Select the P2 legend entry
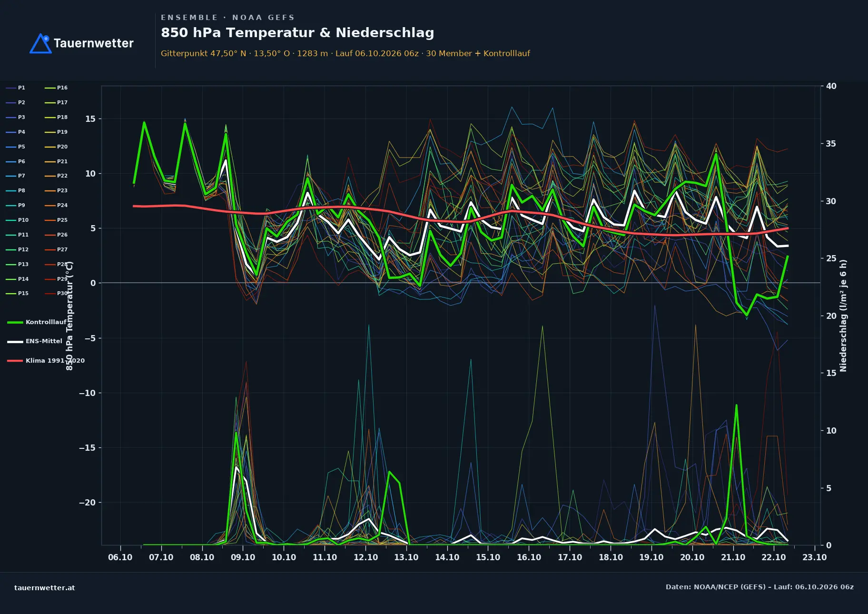 [x=16, y=102]
